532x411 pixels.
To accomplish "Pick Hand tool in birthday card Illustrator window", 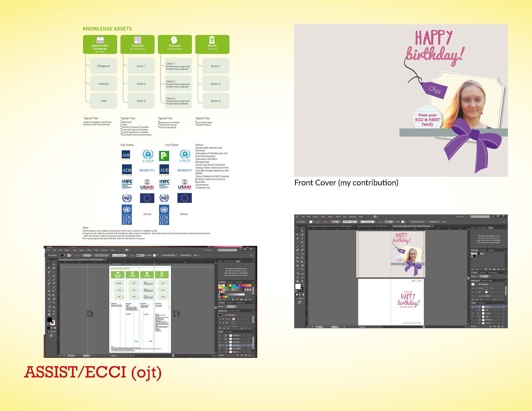I will 298,281.
